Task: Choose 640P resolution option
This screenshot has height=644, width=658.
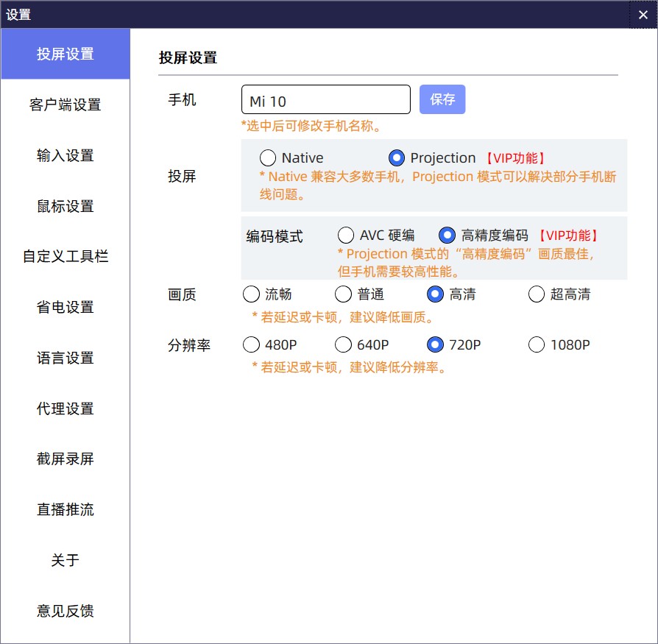Action: pos(343,344)
